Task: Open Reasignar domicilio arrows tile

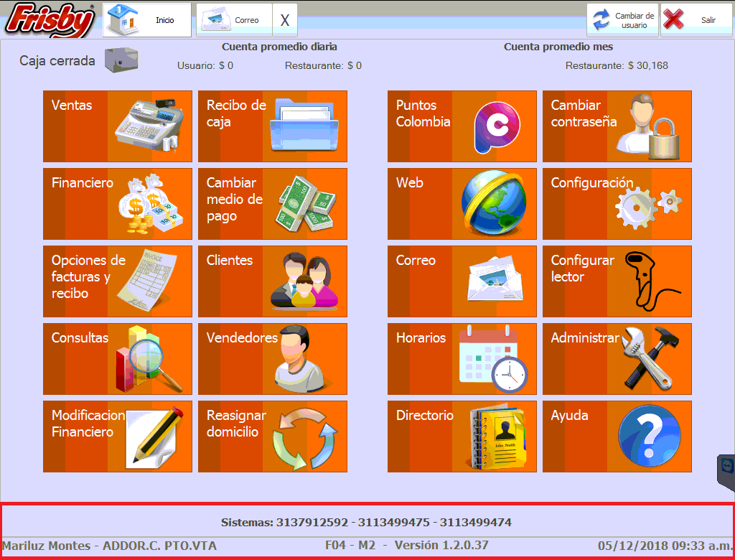Action: click(273, 437)
